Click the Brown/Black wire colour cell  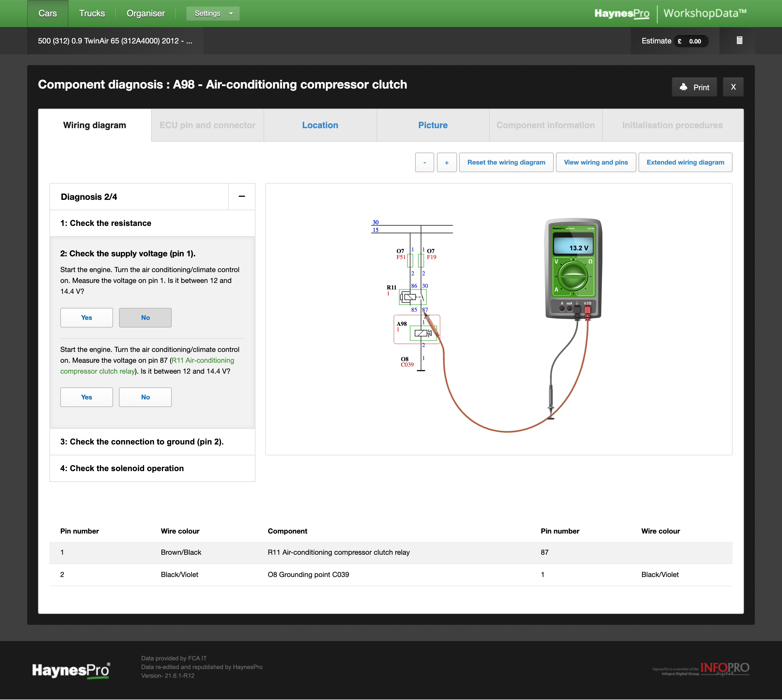181,552
